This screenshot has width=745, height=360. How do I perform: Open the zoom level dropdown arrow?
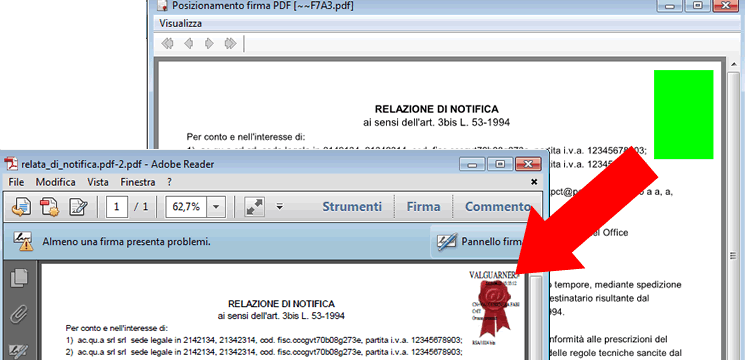coord(216,207)
